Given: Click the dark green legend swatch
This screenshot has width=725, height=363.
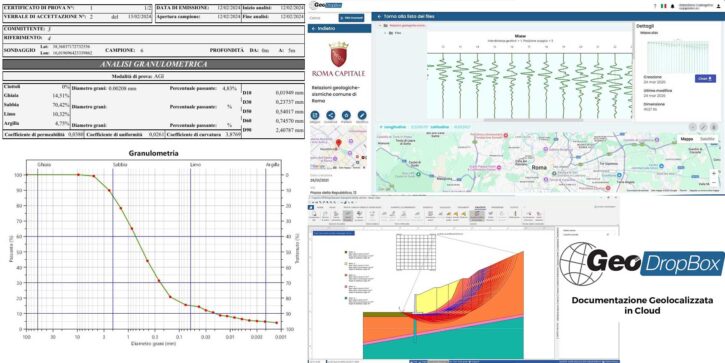Looking at the screenshot, I should tap(347, 253).
